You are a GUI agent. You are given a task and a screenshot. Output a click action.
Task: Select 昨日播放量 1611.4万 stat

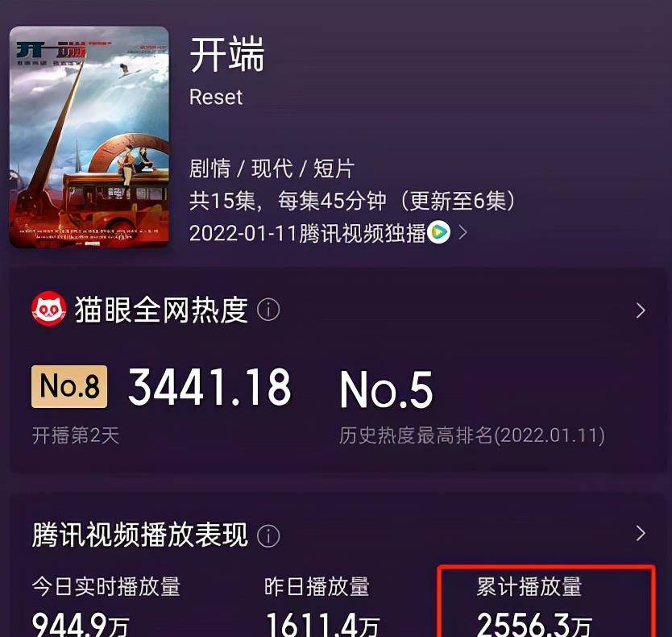[x=322, y=606]
